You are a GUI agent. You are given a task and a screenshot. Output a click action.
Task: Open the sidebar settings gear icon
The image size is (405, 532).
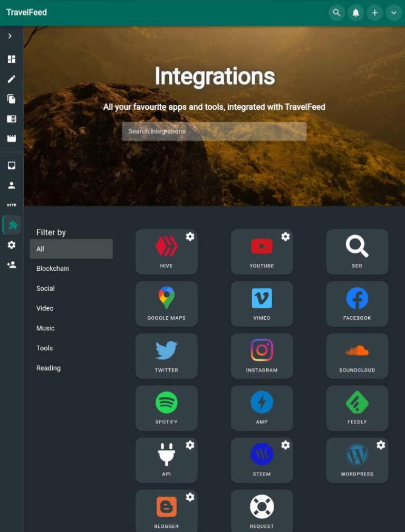click(x=12, y=245)
